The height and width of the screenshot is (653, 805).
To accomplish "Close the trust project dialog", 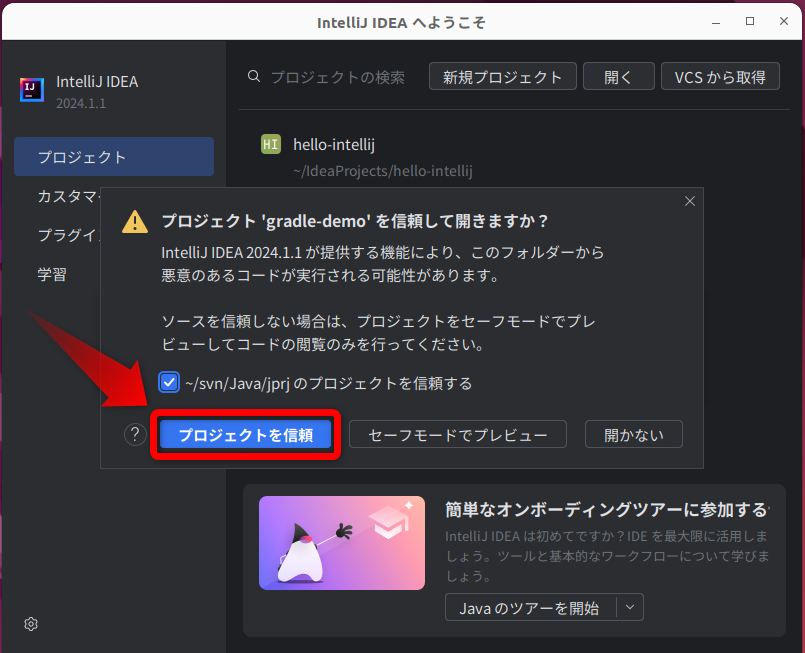I will pos(689,201).
